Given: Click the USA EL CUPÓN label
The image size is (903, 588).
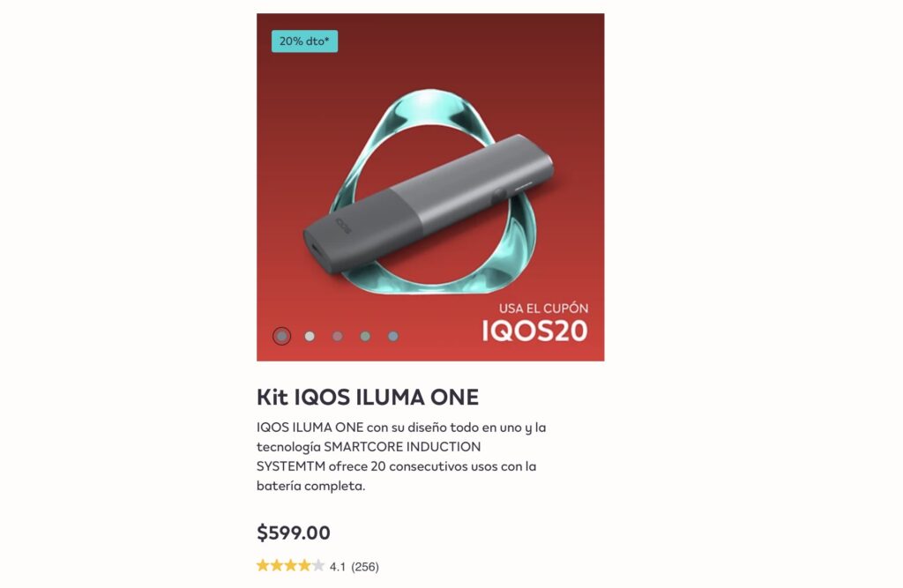Looking at the screenshot, I should (543, 309).
